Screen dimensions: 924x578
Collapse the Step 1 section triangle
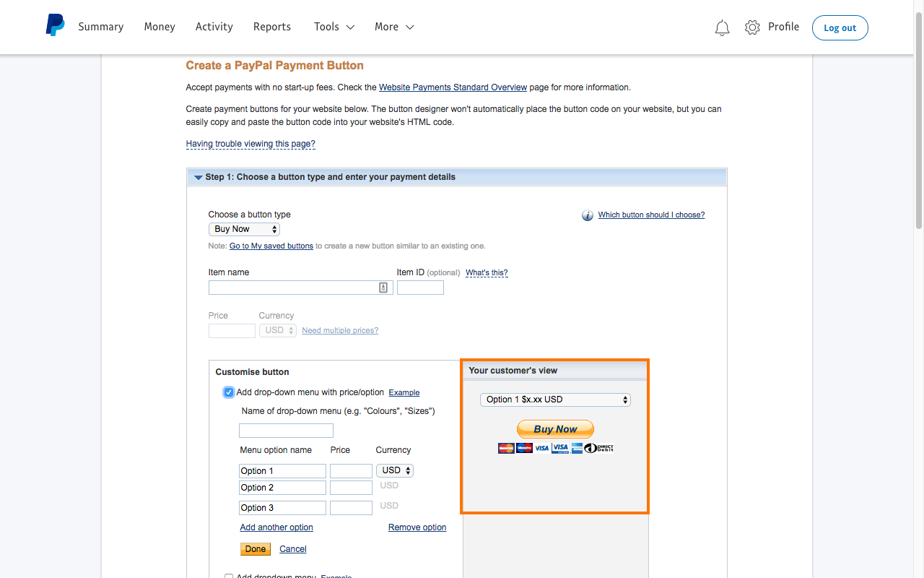pos(198,178)
